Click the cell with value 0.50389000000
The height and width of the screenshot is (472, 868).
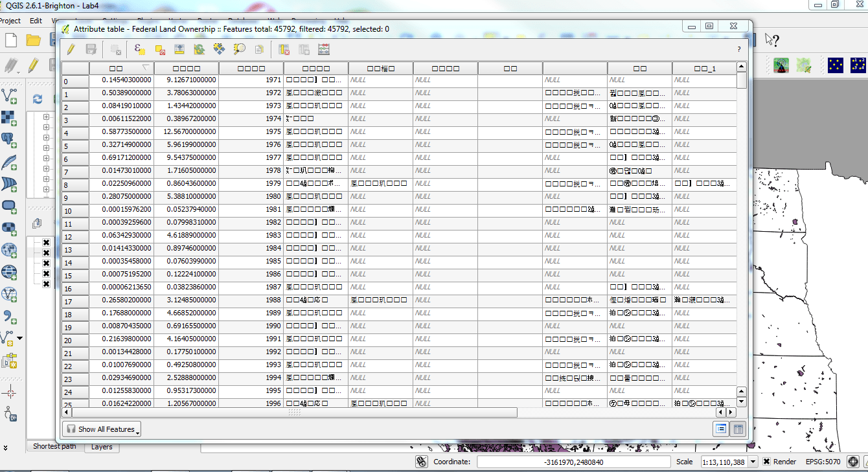[122, 93]
